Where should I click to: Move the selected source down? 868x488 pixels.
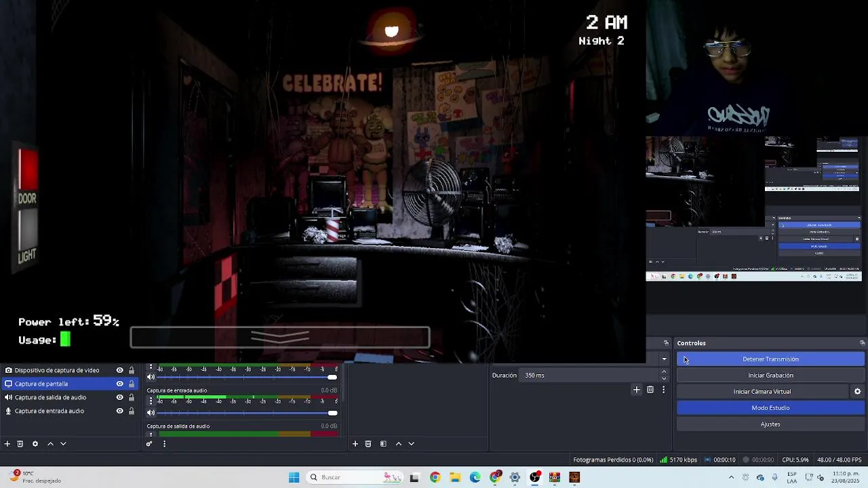(63, 444)
